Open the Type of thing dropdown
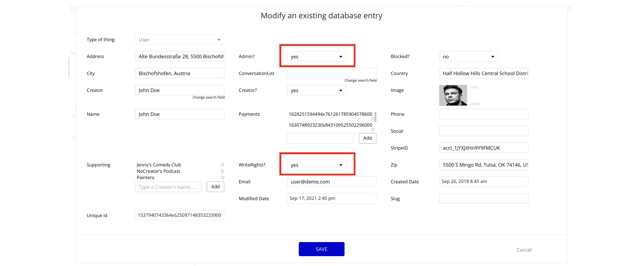This screenshot has height=266, width=644. pyautogui.click(x=179, y=40)
